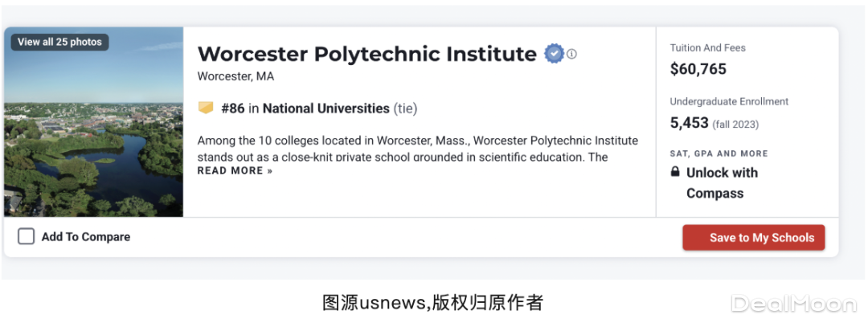Click the DealMoon watermark logo
The height and width of the screenshot is (323, 868).
(x=792, y=304)
